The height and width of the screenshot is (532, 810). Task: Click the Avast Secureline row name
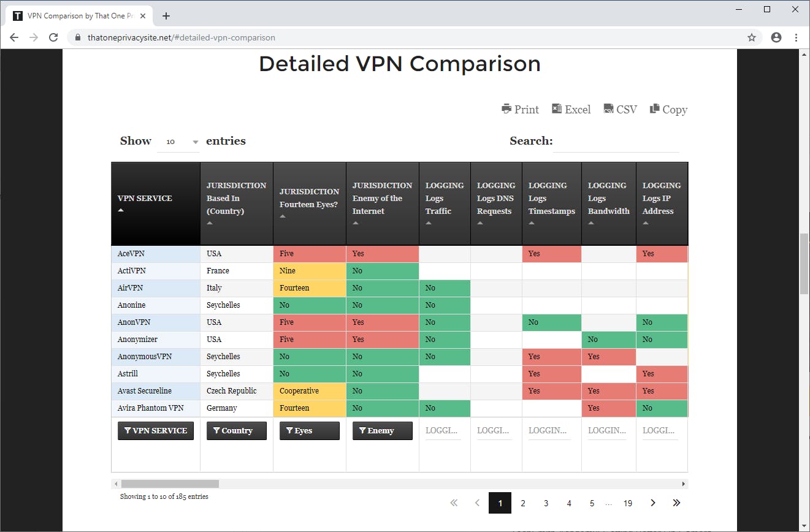[145, 391]
